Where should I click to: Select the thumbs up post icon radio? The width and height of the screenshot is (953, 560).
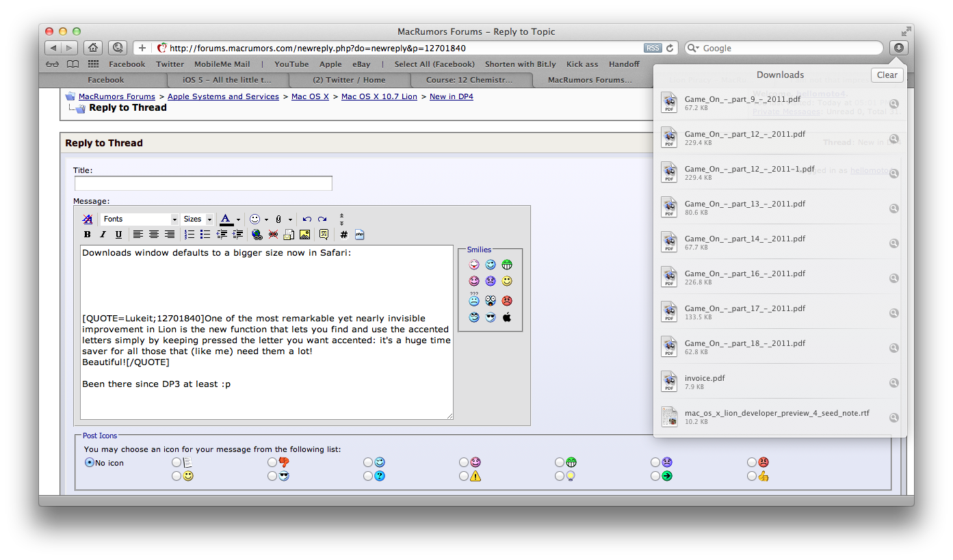752,476
